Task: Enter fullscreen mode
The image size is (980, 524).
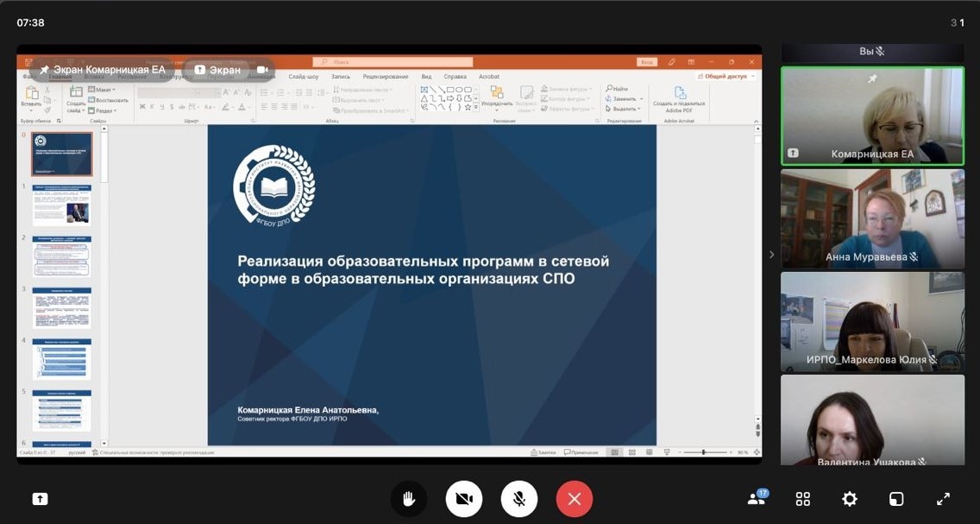Action: tap(943, 499)
